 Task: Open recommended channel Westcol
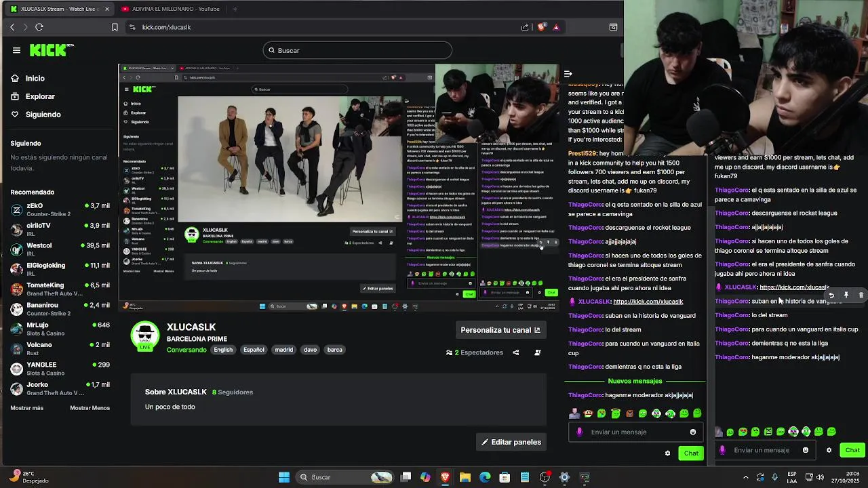click(60, 249)
